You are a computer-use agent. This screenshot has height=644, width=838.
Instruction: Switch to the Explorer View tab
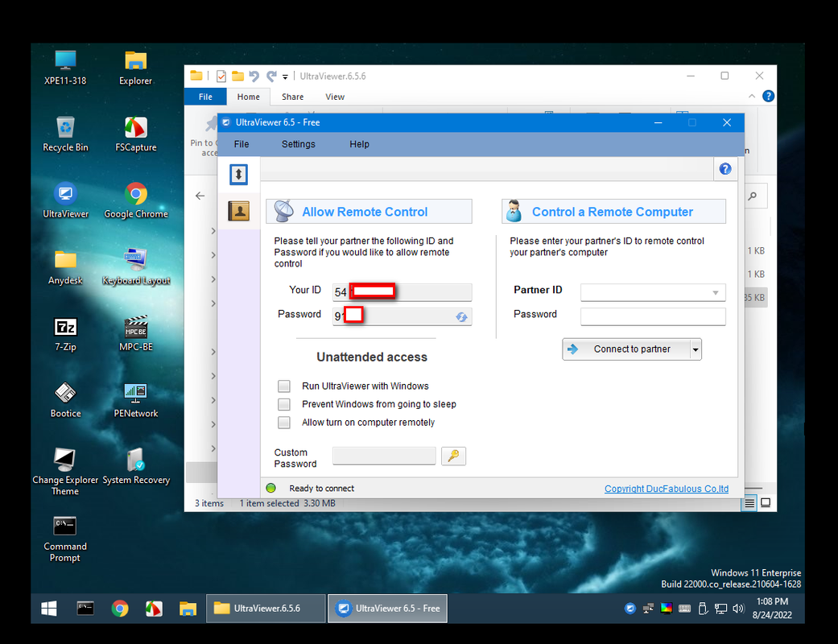pyautogui.click(x=335, y=97)
